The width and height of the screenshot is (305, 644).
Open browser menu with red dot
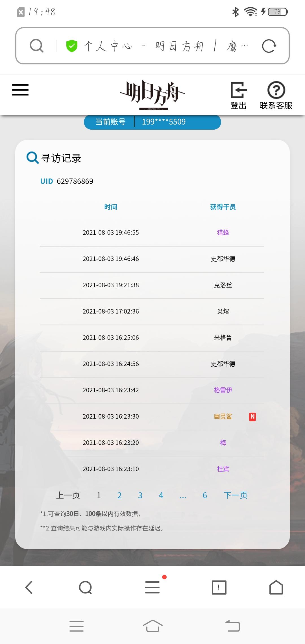pos(153,587)
